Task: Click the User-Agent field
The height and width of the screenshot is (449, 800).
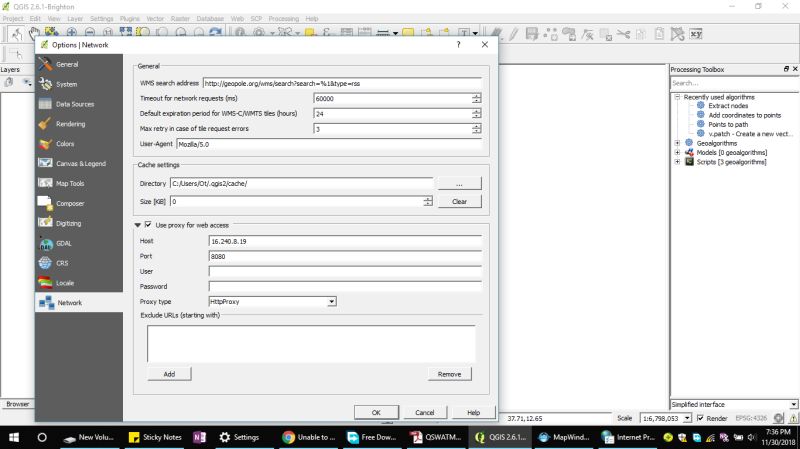Action: click(x=329, y=144)
